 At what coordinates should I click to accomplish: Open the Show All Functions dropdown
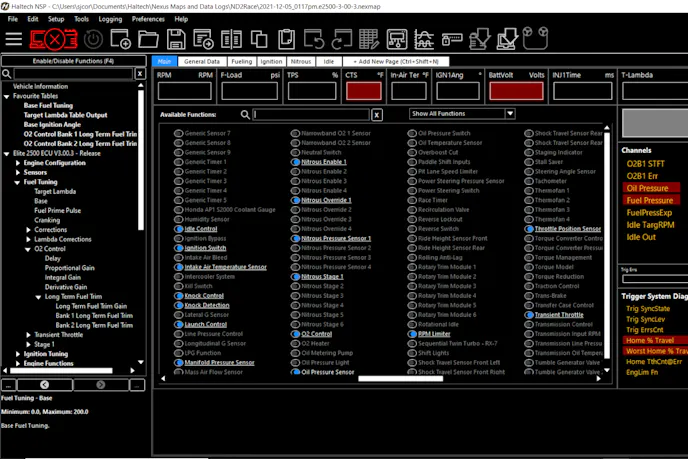pyautogui.click(x=462, y=114)
